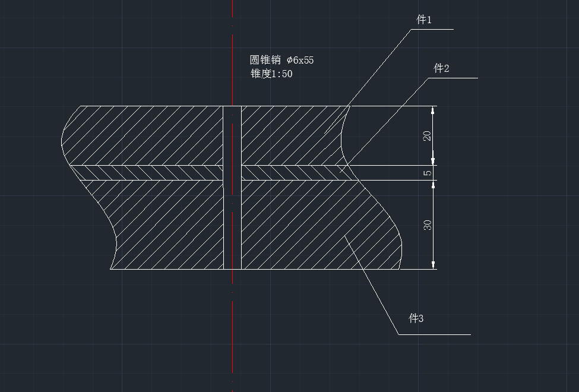Pick the dimension value 5
Screen dimensions: 579x392
tap(427, 173)
